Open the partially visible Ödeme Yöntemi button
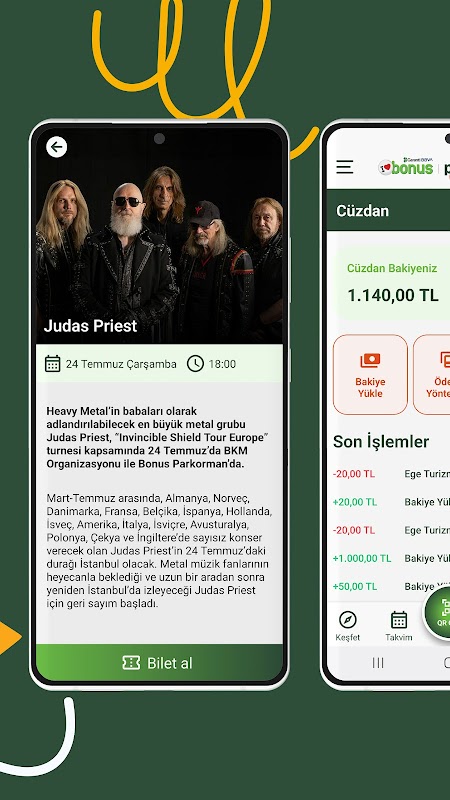Viewport: 450px width, 800px height. pos(432,374)
